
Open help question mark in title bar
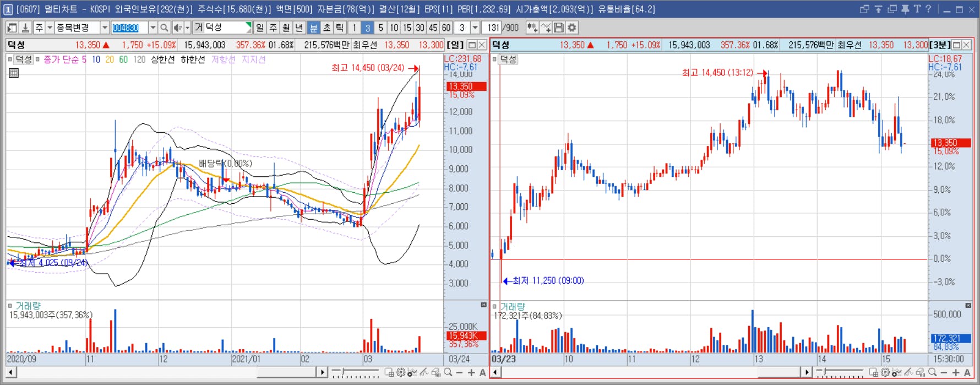tap(928, 9)
